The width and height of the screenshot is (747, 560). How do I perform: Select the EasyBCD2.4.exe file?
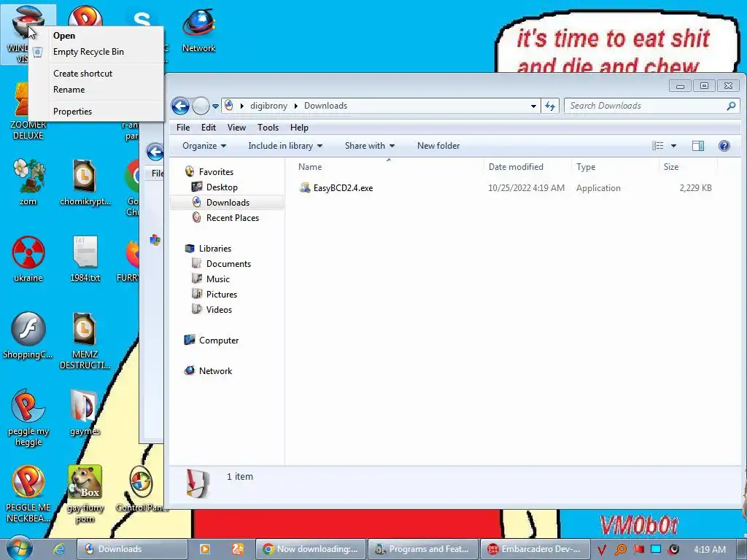tap(343, 188)
